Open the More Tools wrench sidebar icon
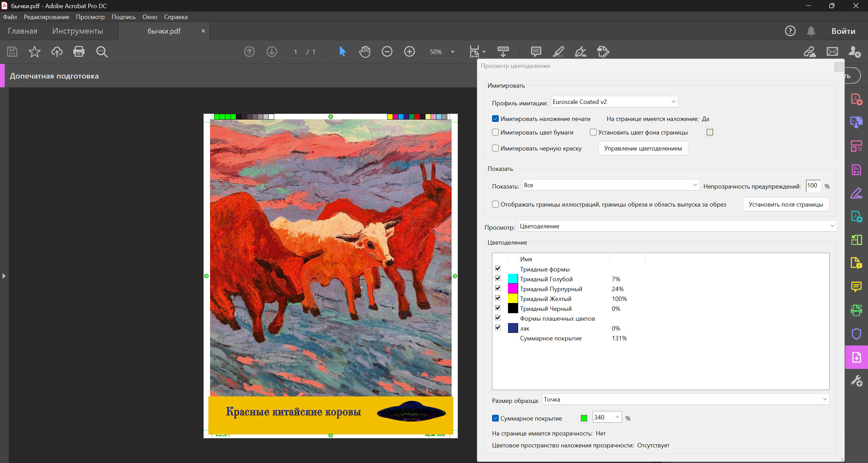The image size is (868, 463). [x=856, y=381]
